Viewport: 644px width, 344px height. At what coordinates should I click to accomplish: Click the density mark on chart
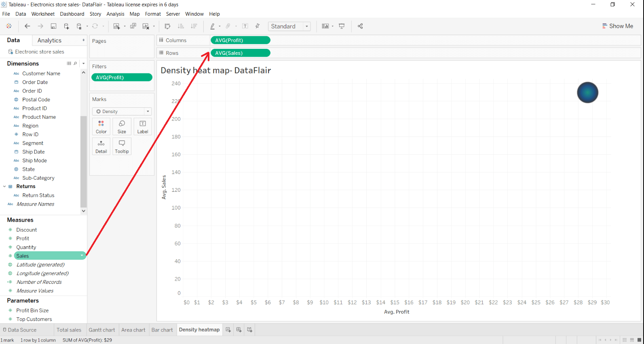587,92
